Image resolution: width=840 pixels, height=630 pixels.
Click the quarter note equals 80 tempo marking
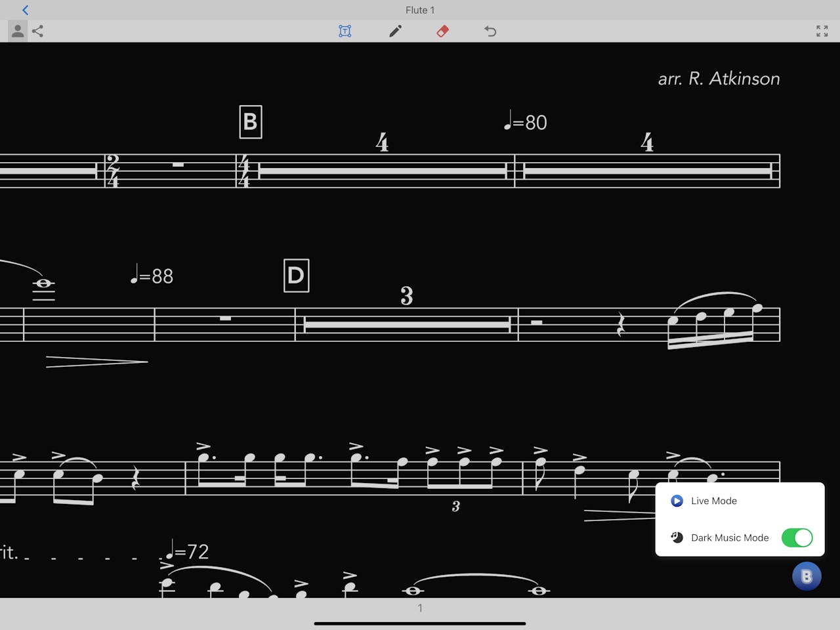point(525,121)
